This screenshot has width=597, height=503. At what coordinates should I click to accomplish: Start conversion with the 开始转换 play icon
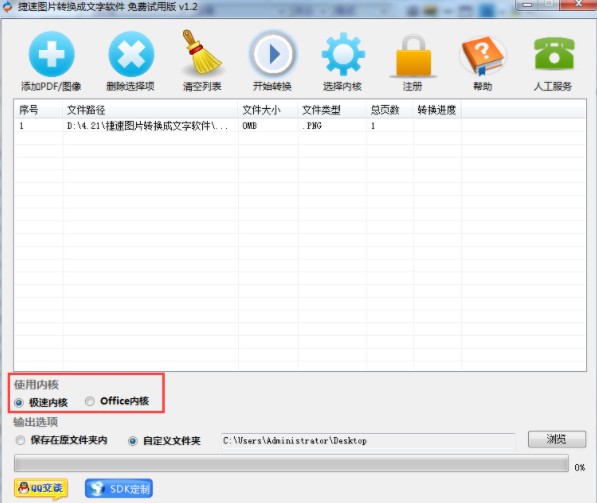tap(273, 54)
